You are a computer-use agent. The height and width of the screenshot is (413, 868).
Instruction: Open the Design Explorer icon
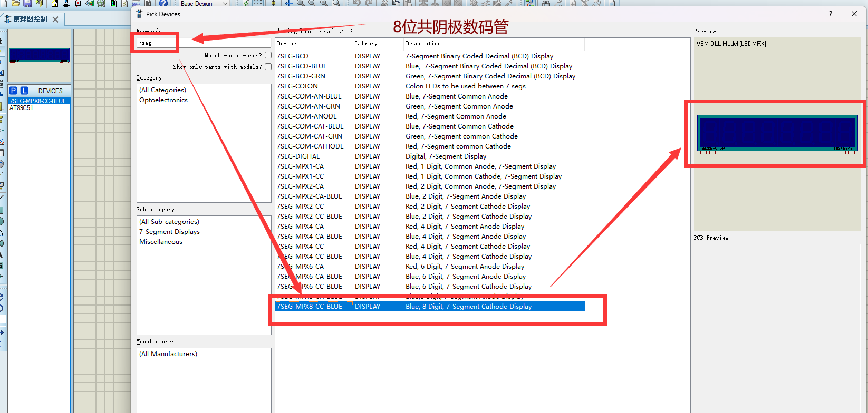coord(113,3)
